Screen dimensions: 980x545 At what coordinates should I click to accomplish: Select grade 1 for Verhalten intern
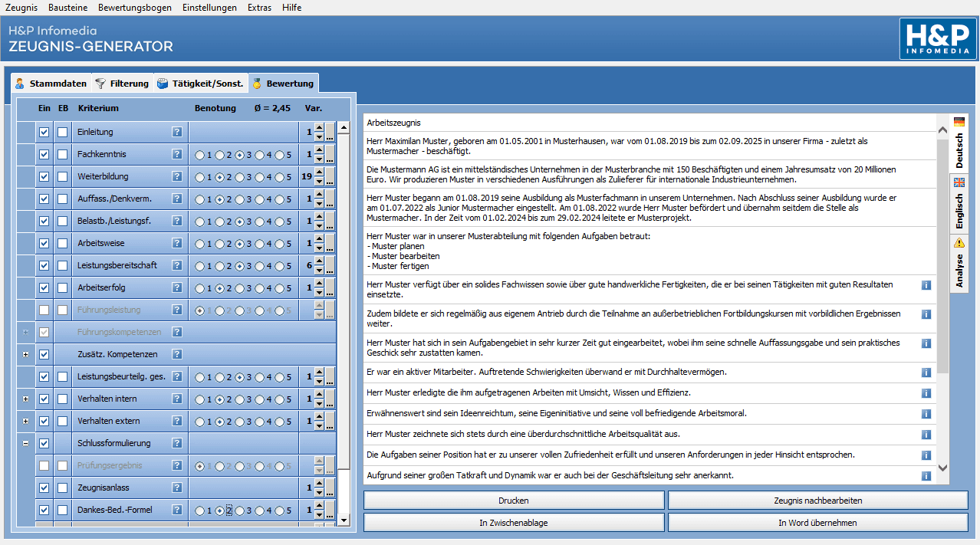pyautogui.click(x=200, y=399)
